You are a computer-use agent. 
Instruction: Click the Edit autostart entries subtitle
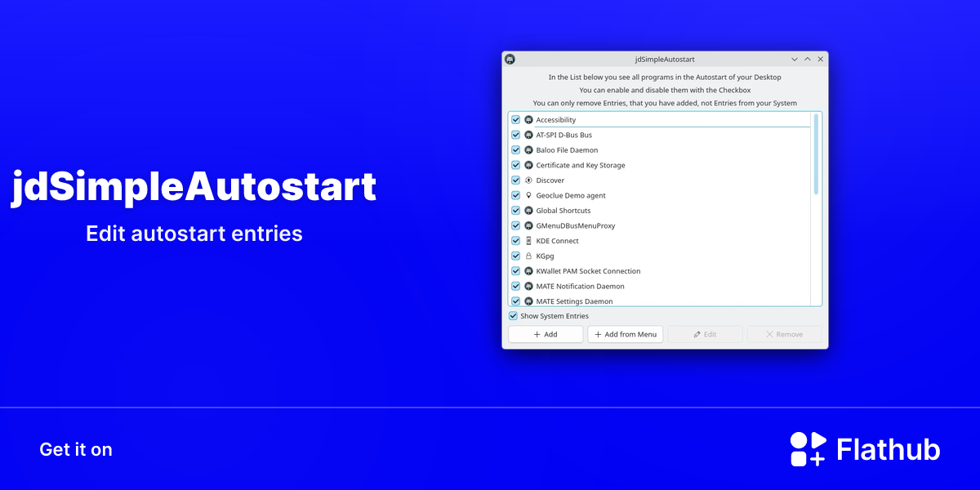194,234
